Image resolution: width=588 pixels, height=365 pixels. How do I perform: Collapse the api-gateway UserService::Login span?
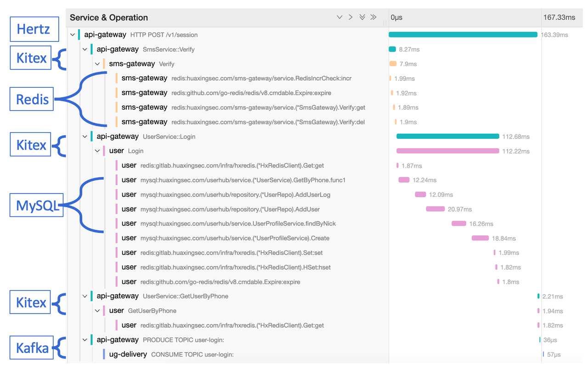85,137
